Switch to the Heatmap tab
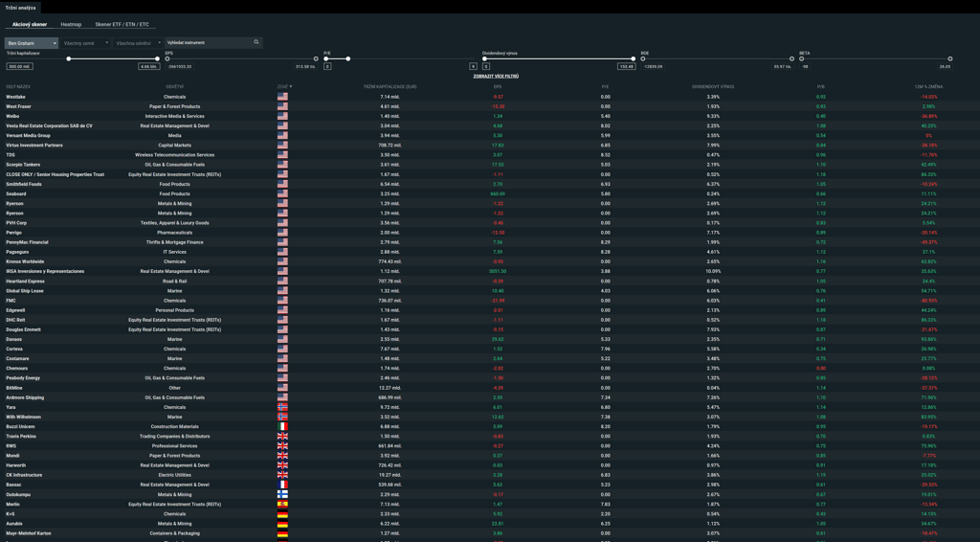Viewport: 980px width, 542px height. click(x=71, y=24)
